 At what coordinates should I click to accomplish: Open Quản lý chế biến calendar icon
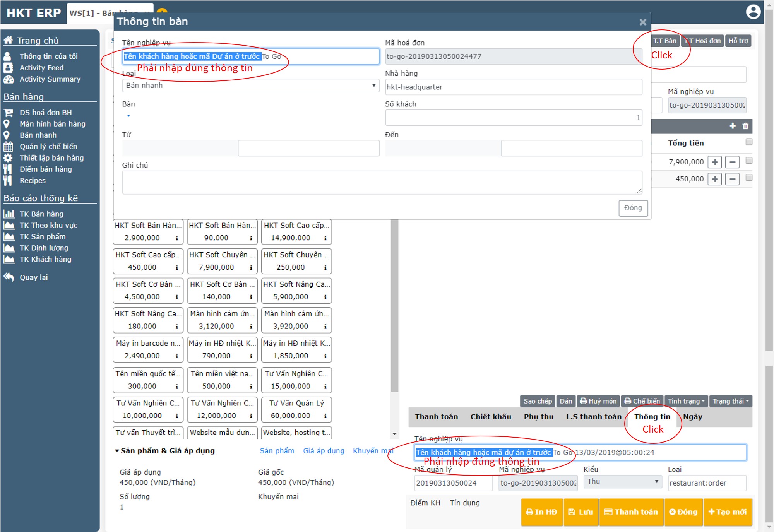coord(8,147)
